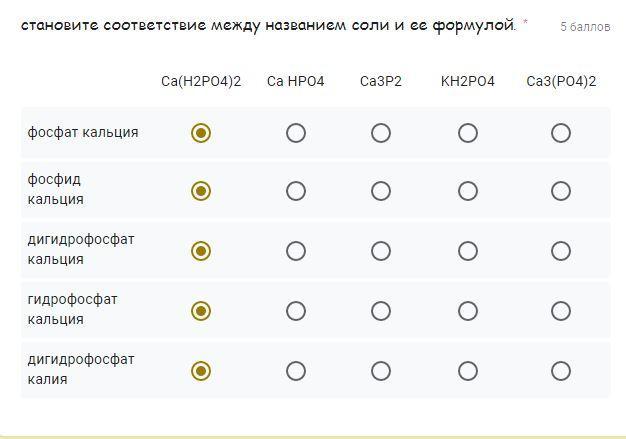Select Ca3P2 for фосфид кальция row
Image resolution: width=626 pixels, height=439 pixels.
click(381, 191)
